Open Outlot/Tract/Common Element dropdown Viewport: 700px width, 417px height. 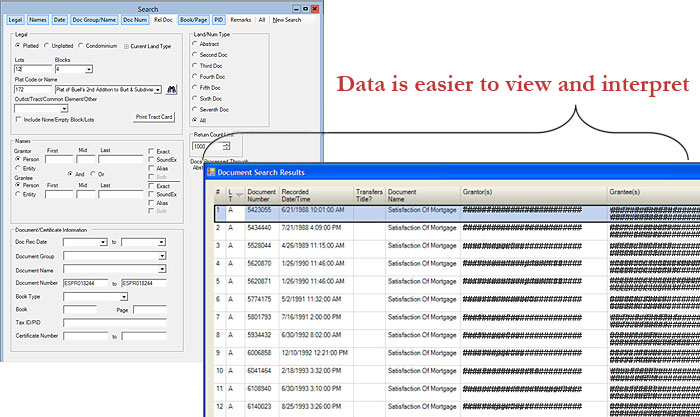64,108
